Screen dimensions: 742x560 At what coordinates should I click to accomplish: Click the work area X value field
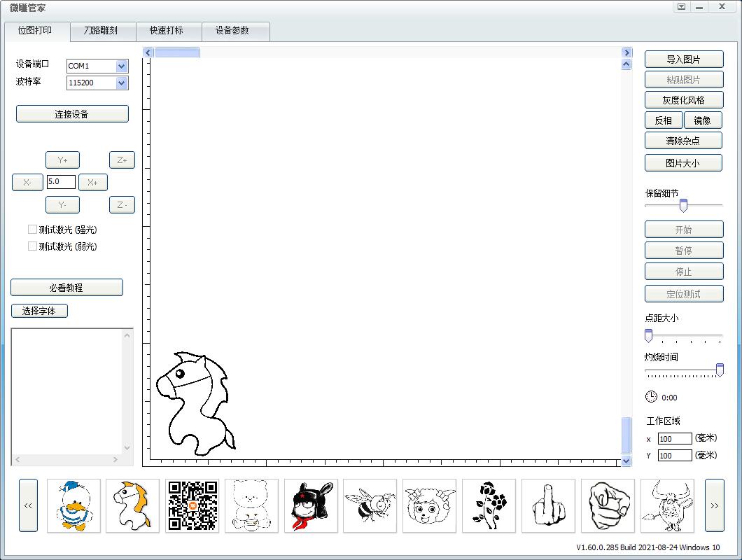674,439
